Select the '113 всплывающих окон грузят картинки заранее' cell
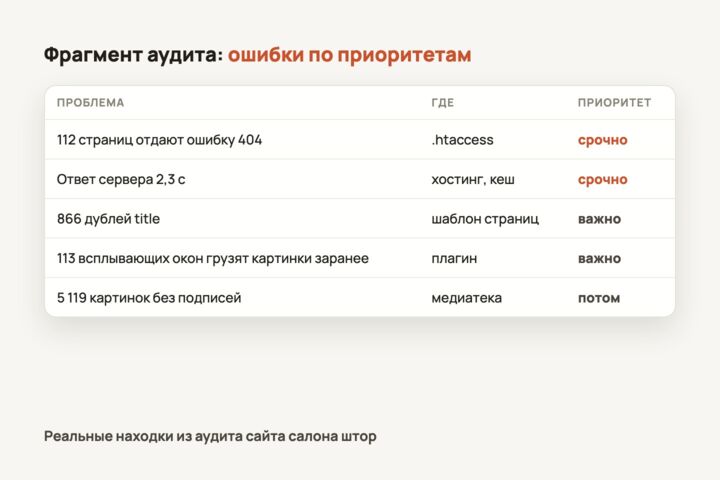 point(213,258)
